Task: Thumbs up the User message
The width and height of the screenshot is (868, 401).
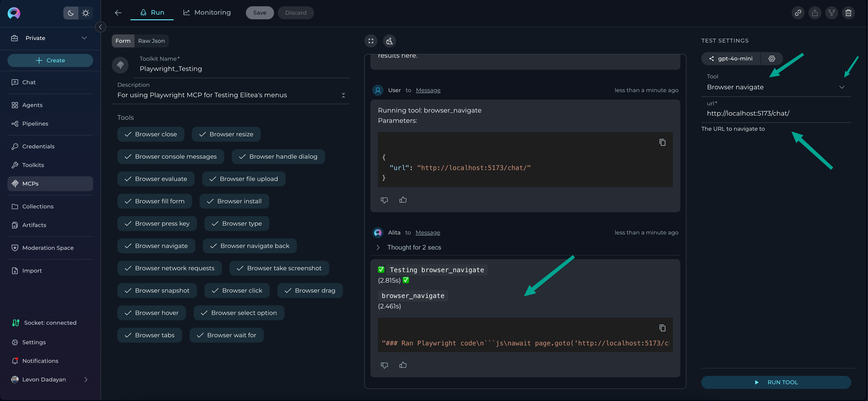Action: [403, 200]
